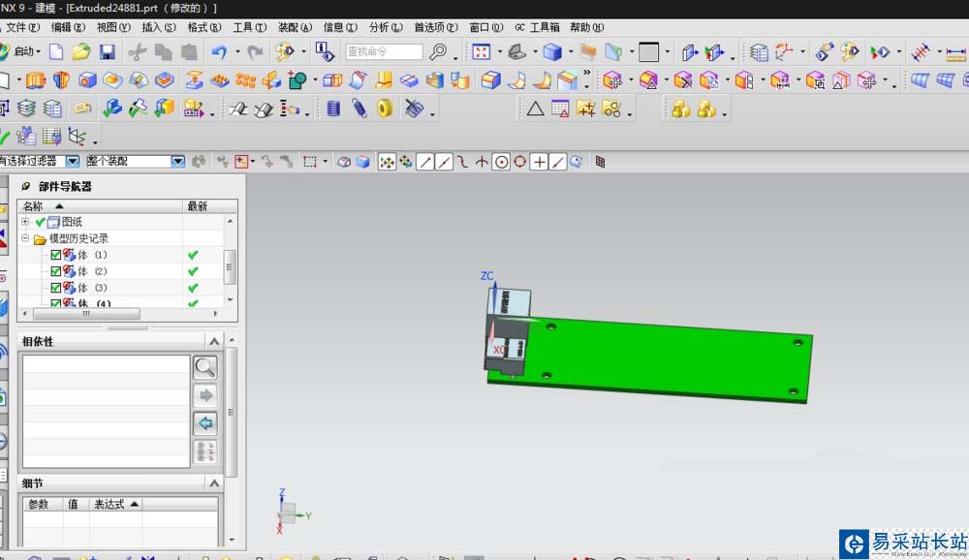Click the Save floppy disk icon
This screenshot has width=969, height=560.
click(107, 51)
